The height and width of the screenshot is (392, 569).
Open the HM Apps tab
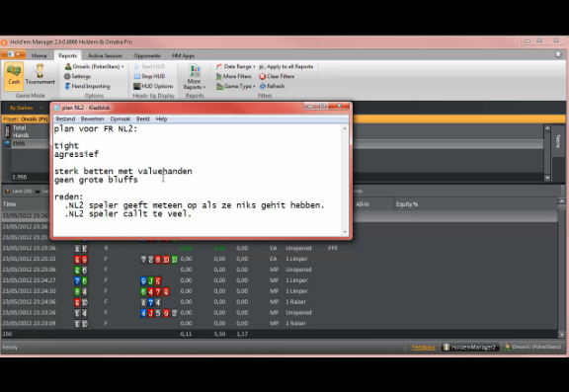coord(184,55)
